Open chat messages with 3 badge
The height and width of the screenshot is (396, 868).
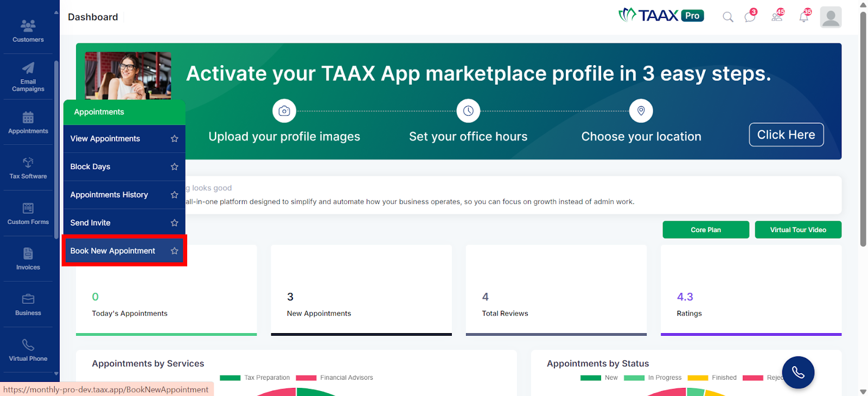tap(750, 17)
